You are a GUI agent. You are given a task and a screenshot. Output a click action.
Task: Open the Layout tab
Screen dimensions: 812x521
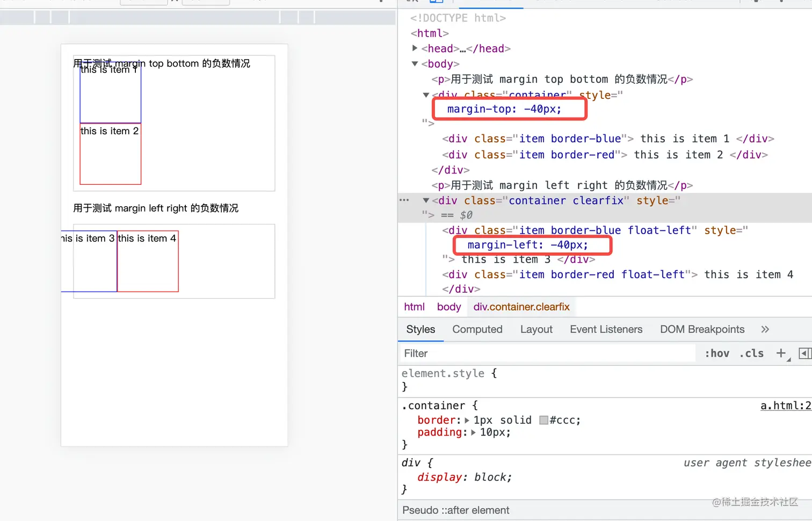pos(536,329)
